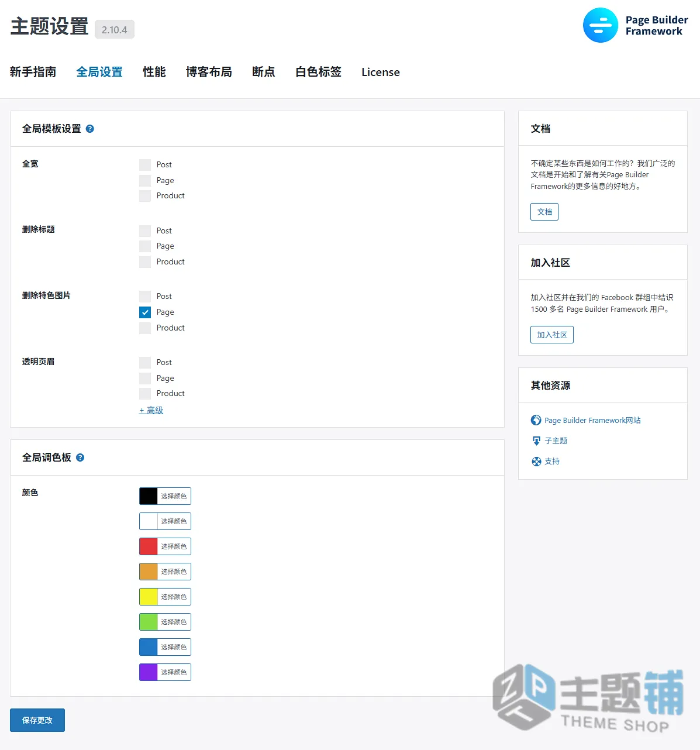
Task: Click 保存更改 to save settings
Action: (37, 720)
